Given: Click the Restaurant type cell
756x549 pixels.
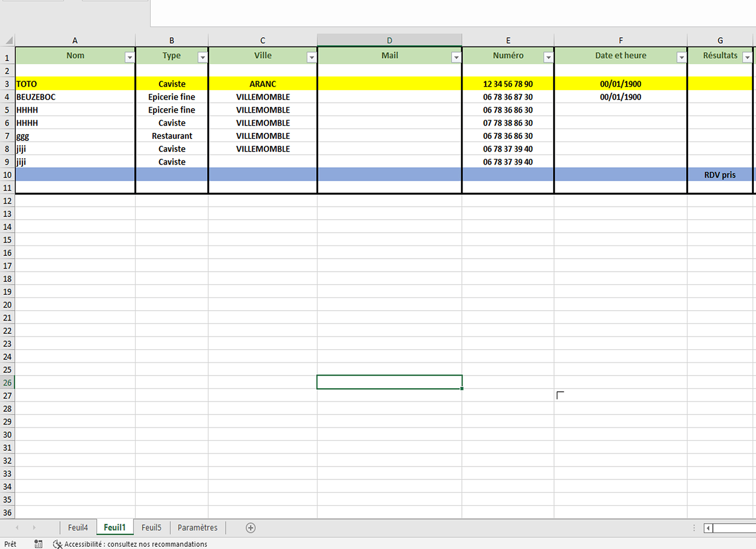Looking at the screenshot, I should tap(172, 136).
